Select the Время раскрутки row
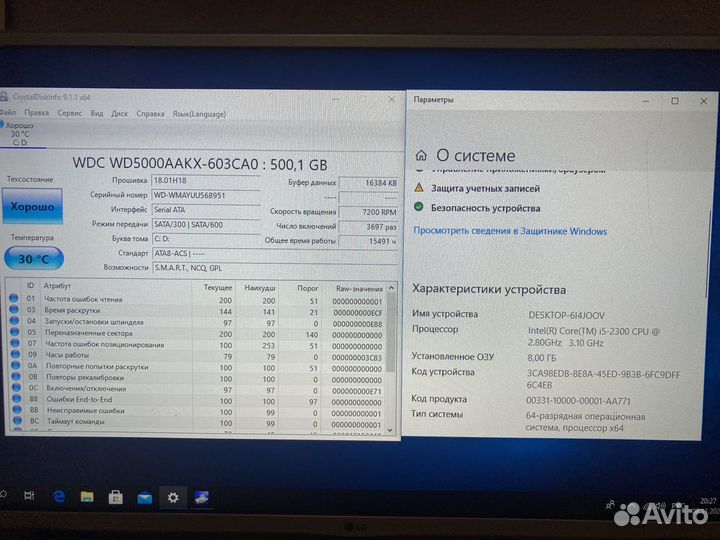 tap(197, 311)
